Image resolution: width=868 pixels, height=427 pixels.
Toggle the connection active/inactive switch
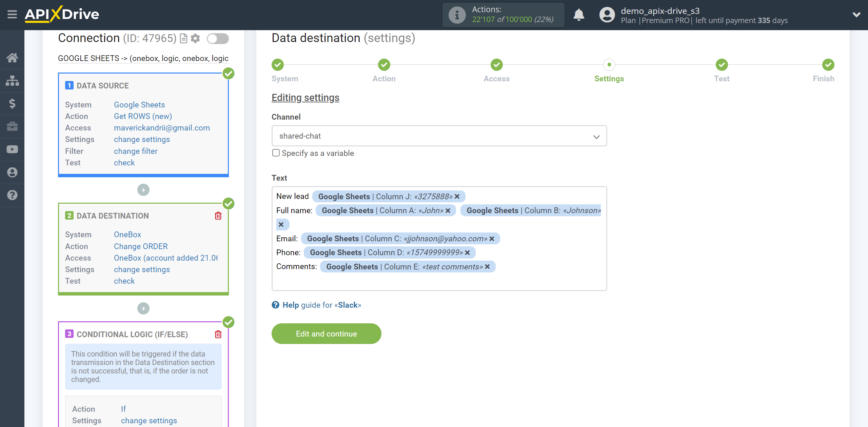coord(219,38)
